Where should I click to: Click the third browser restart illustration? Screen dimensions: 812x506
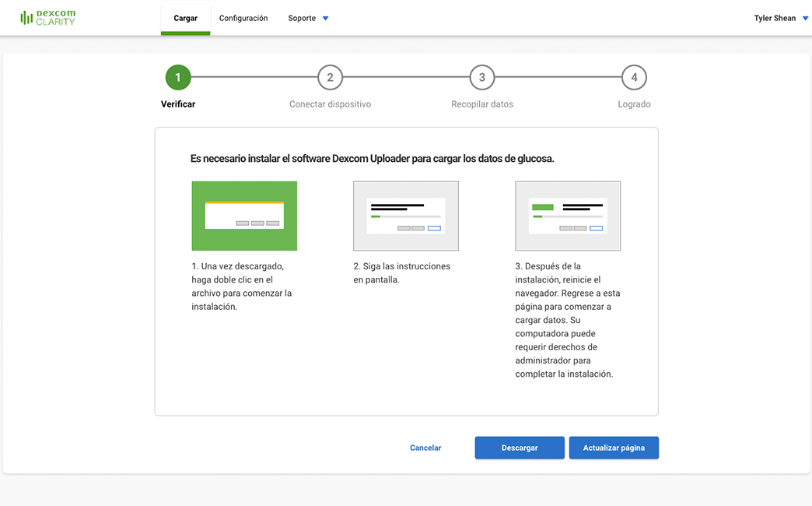(568, 216)
